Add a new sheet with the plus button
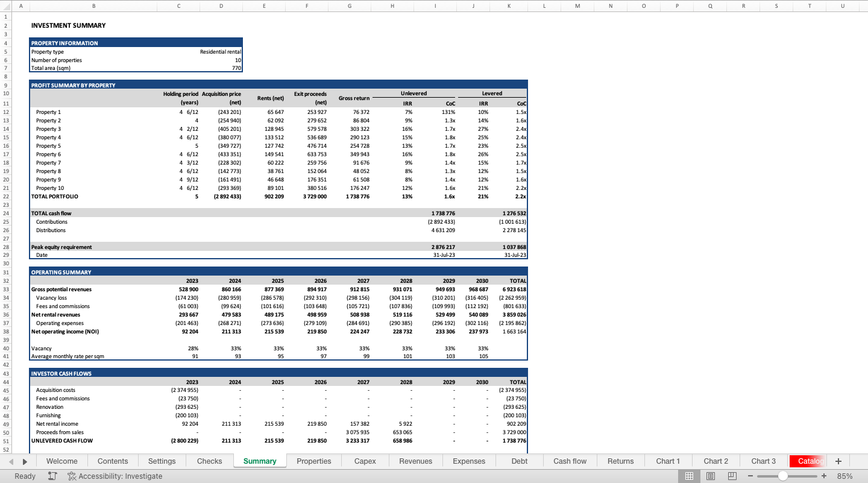Image resolution: width=868 pixels, height=483 pixels. [x=838, y=461]
